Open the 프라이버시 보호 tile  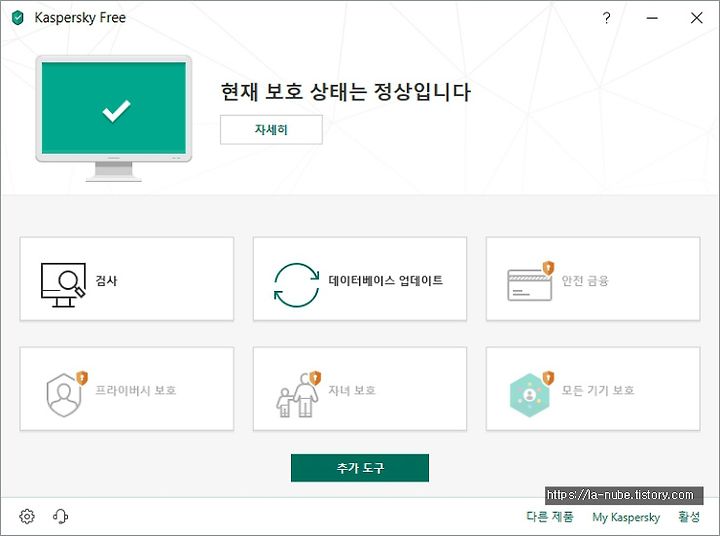tap(127, 389)
